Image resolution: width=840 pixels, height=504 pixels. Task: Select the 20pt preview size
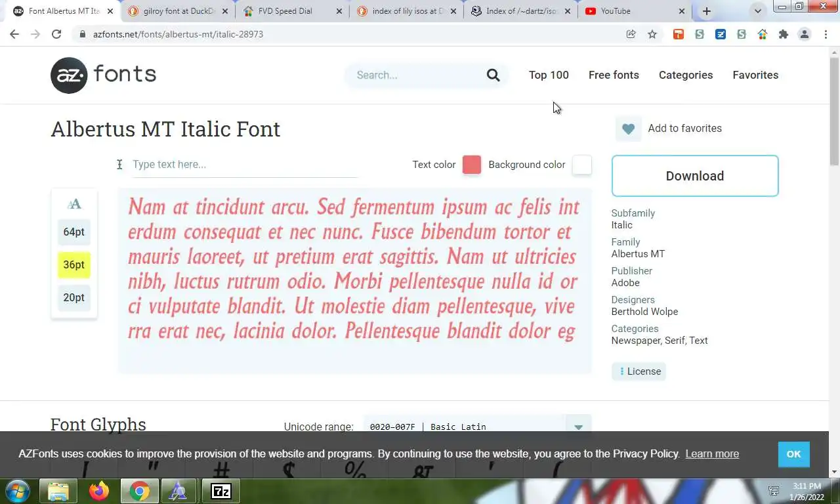[74, 297]
